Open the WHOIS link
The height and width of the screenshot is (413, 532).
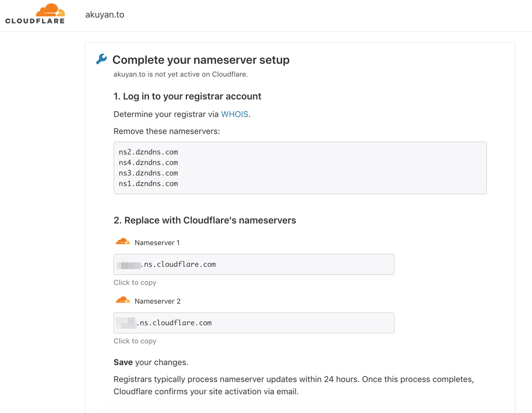point(235,114)
